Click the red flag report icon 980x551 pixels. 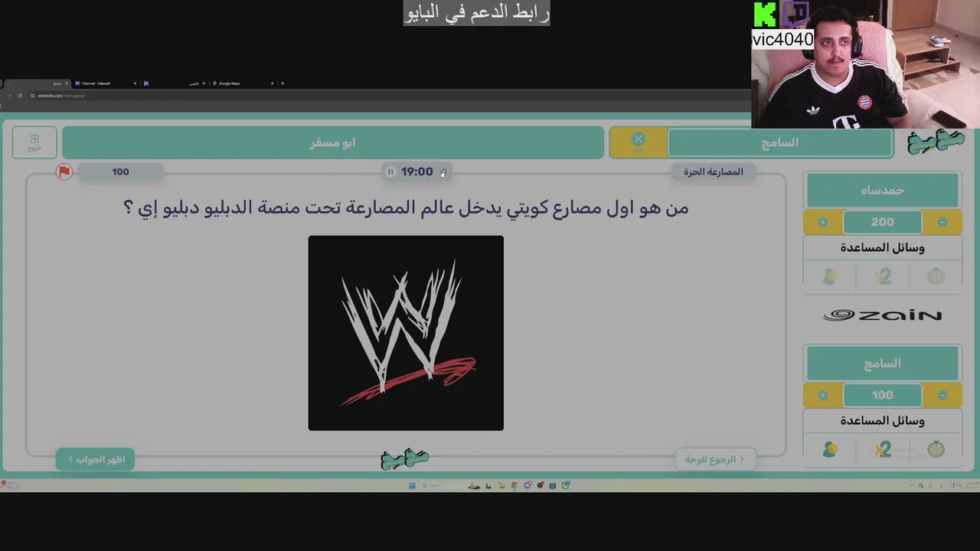click(64, 171)
